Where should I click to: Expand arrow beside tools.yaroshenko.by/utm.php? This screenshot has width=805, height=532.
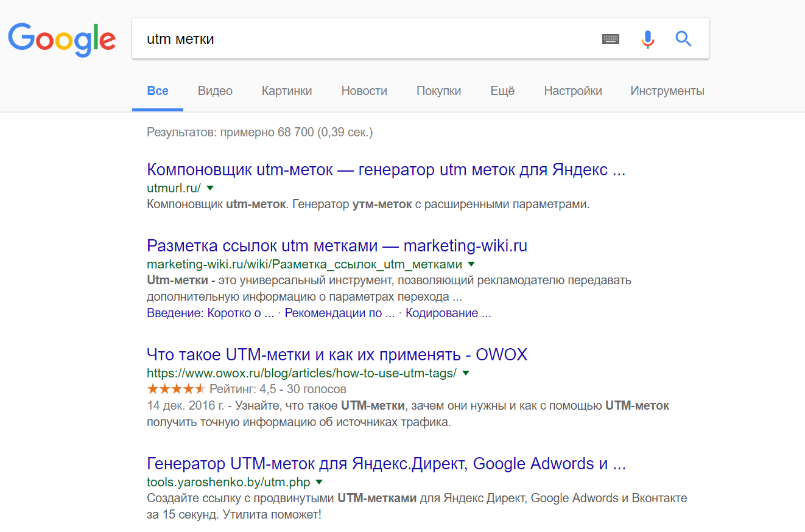tap(319, 482)
